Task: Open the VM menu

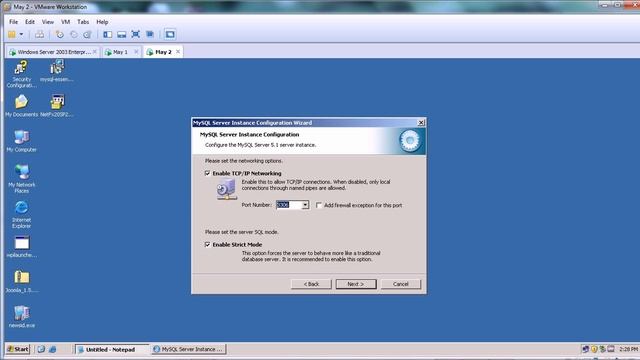Action: pos(65,22)
